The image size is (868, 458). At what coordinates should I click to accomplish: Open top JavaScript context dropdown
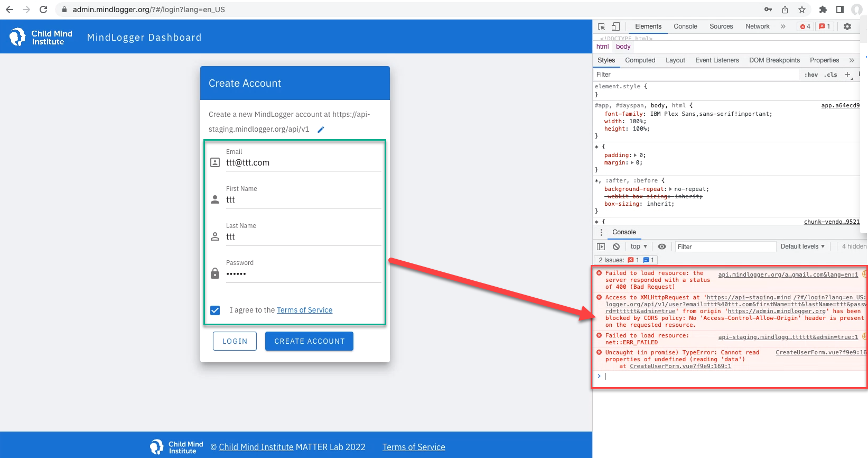[x=639, y=246]
